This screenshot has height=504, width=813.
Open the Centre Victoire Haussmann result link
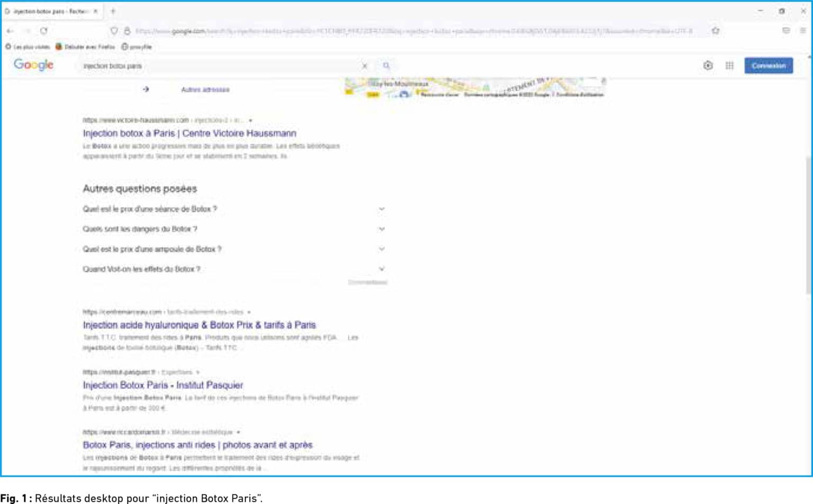click(x=189, y=133)
